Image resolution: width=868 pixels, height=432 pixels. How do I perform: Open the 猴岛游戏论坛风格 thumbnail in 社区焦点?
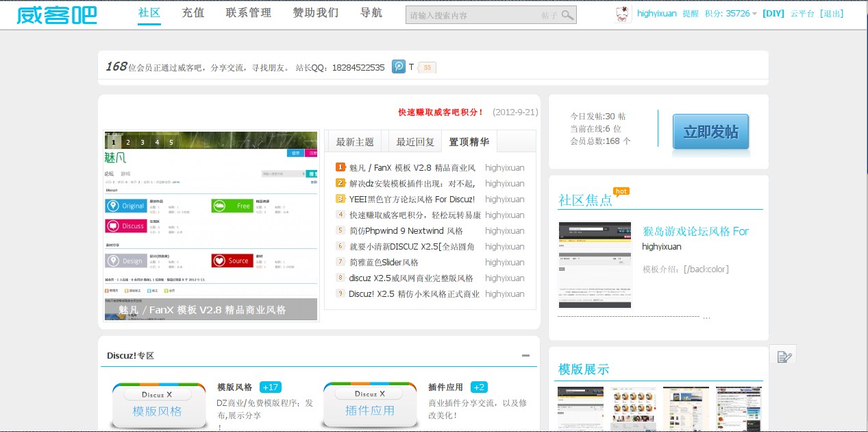(595, 265)
